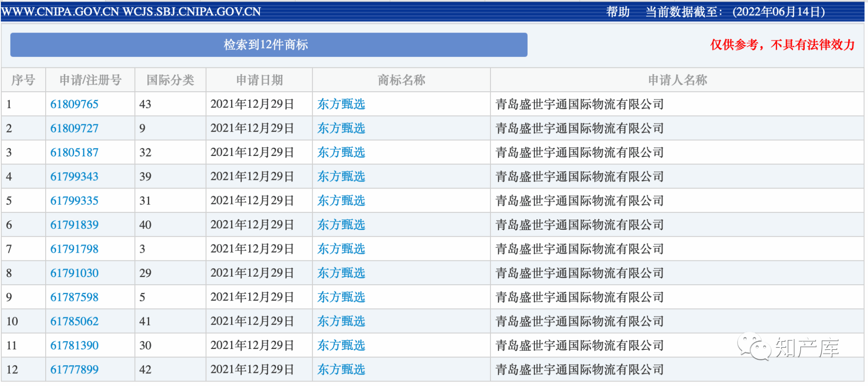Select registration number 61787598
The width and height of the screenshot is (868, 386).
[x=74, y=297]
